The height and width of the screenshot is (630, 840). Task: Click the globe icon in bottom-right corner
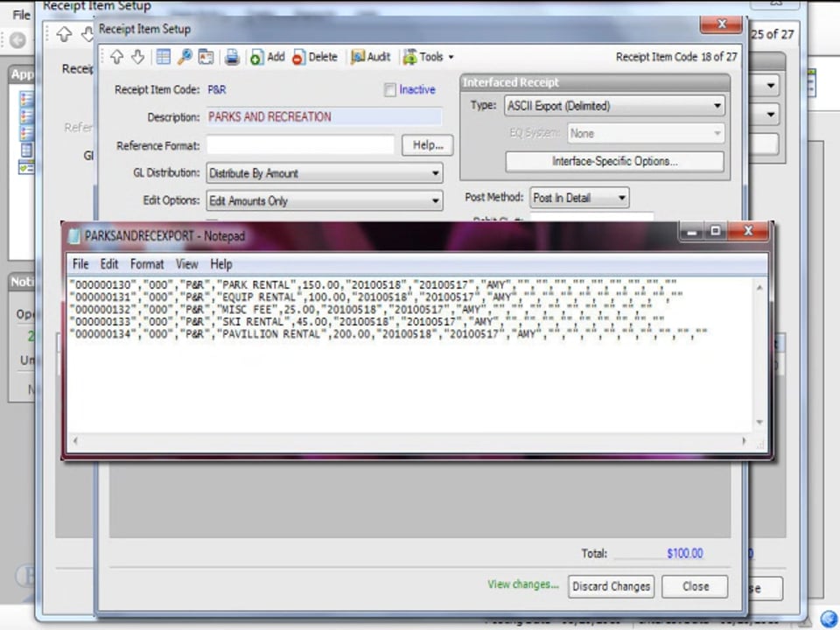pos(829,619)
